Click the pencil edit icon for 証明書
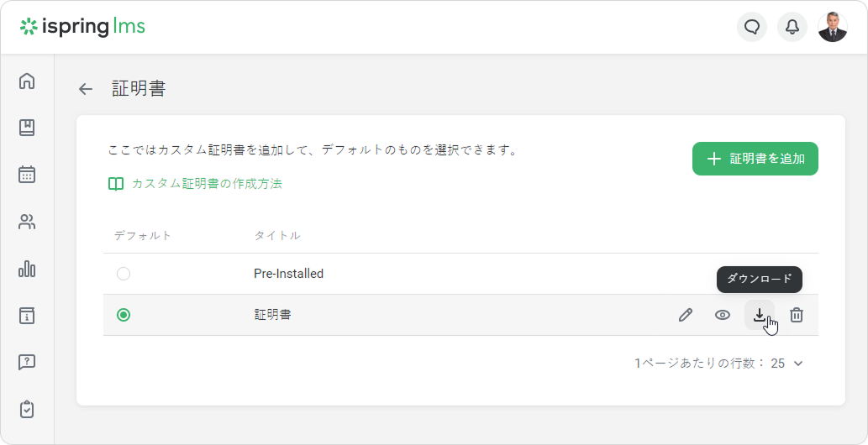The image size is (868, 445). (x=686, y=315)
